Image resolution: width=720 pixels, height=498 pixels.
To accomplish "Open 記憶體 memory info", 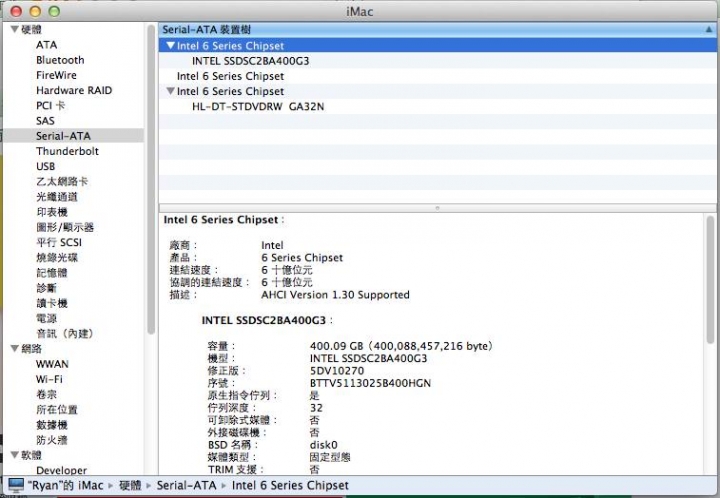I will 52,273.
